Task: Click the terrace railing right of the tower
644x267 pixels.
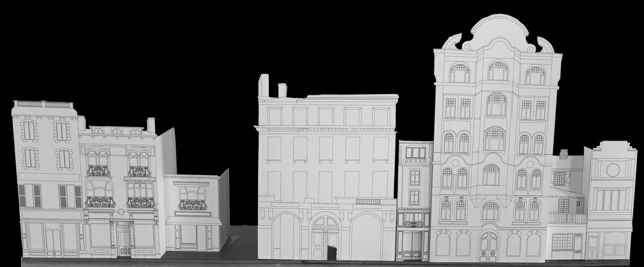Action: coord(567,218)
